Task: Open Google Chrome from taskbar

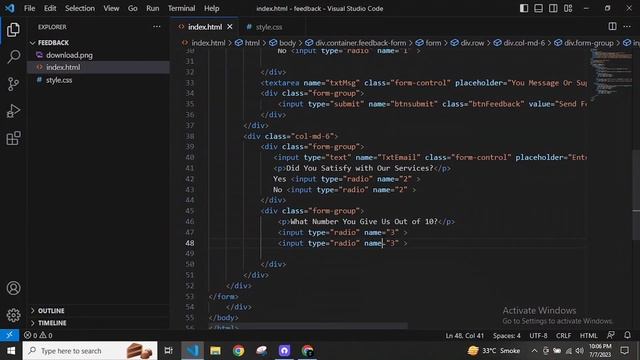Action: click(238, 351)
